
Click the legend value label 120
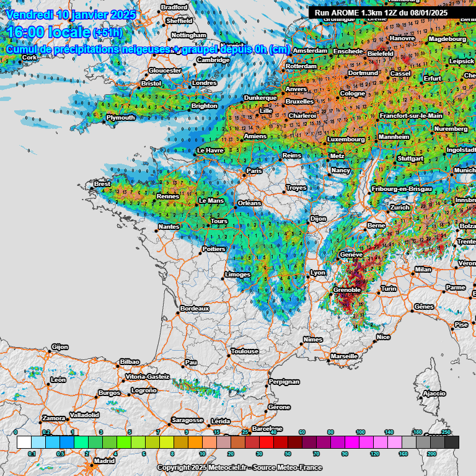click(374, 454)
